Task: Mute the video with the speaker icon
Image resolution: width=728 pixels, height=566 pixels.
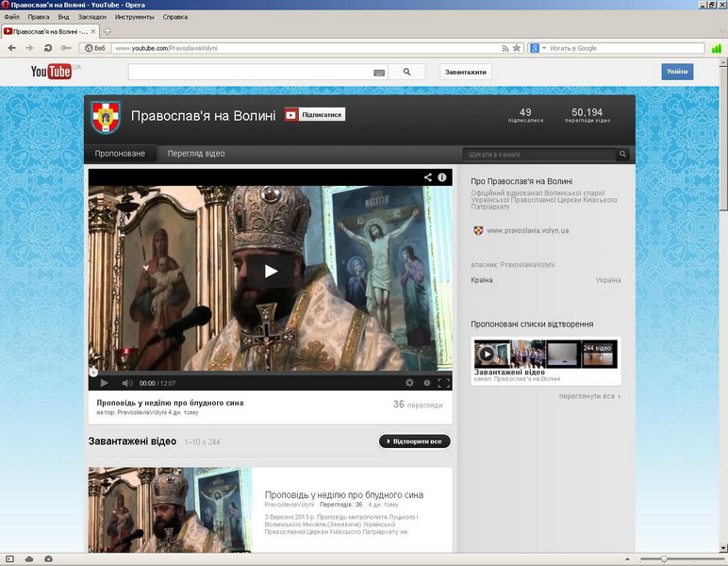Action: click(126, 383)
